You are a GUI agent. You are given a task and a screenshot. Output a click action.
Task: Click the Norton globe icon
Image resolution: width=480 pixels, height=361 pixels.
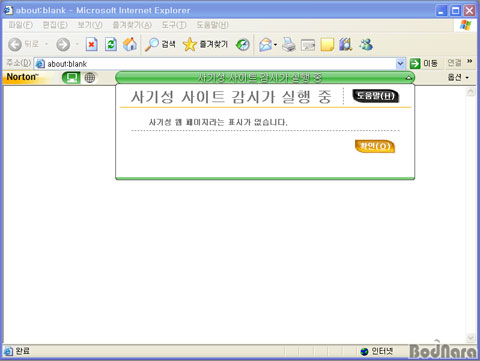click(90, 78)
